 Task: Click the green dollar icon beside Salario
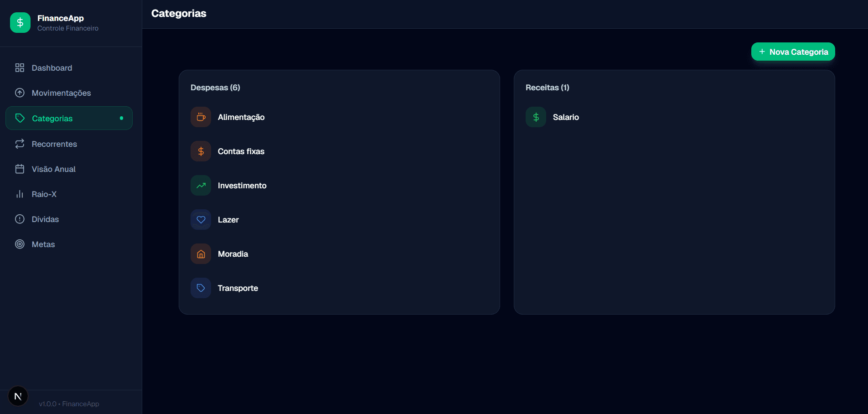click(x=536, y=117)
